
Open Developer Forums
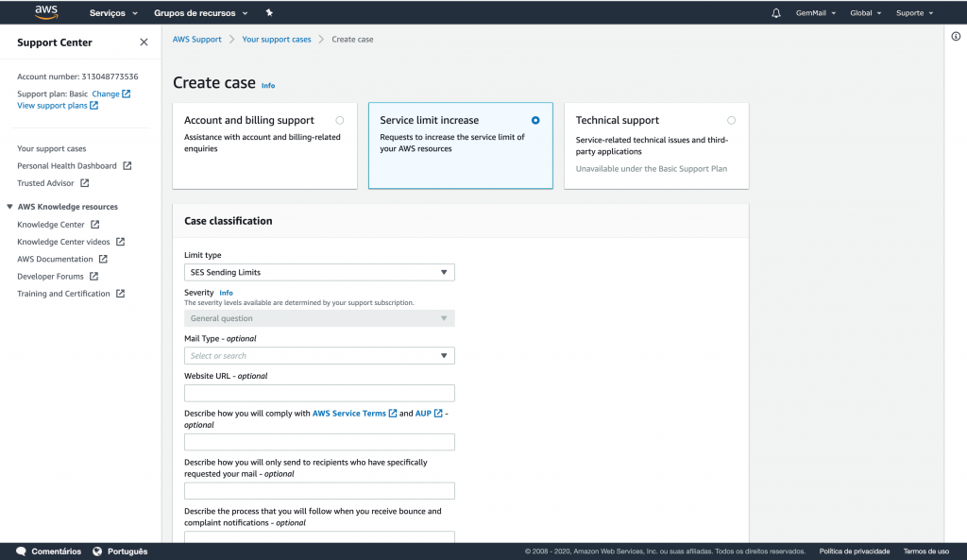pos(51,277)
